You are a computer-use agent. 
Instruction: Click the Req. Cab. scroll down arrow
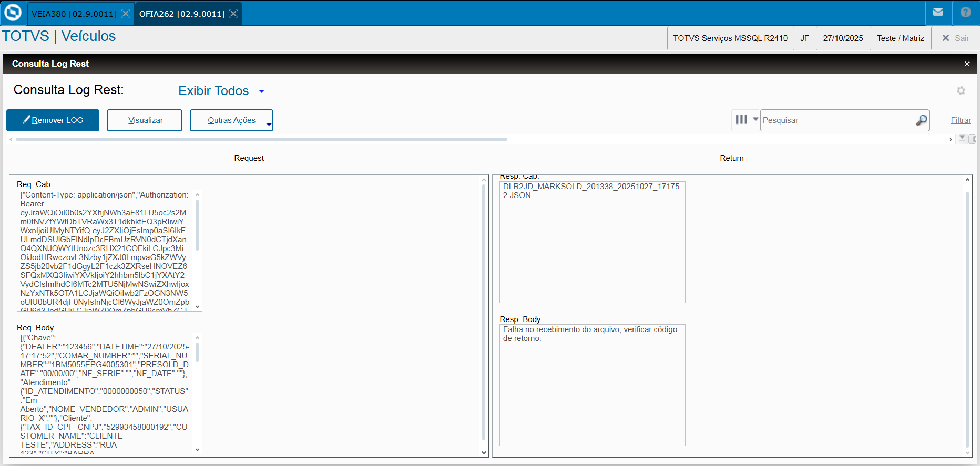pyautogui.click(x=197, y=307)
